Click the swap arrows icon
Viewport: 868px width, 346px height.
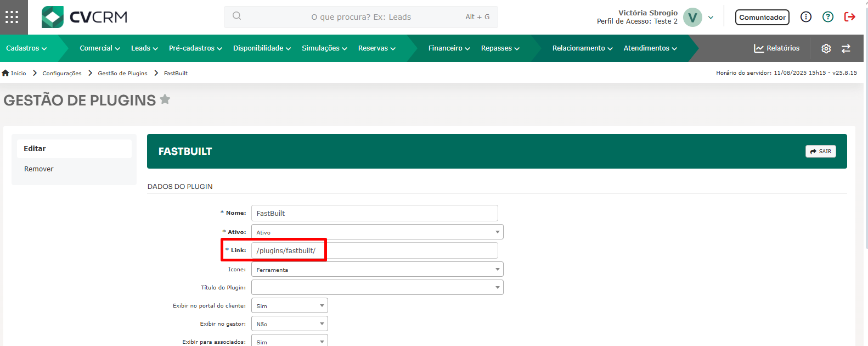[x=846, y=48]
